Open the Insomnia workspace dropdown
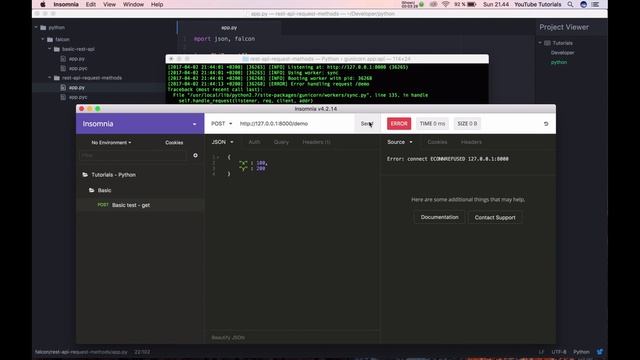 pyautogui.click(x=194, y=124)
